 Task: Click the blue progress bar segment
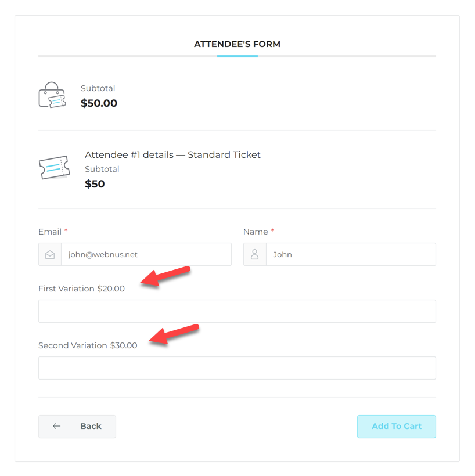(237, 56)
